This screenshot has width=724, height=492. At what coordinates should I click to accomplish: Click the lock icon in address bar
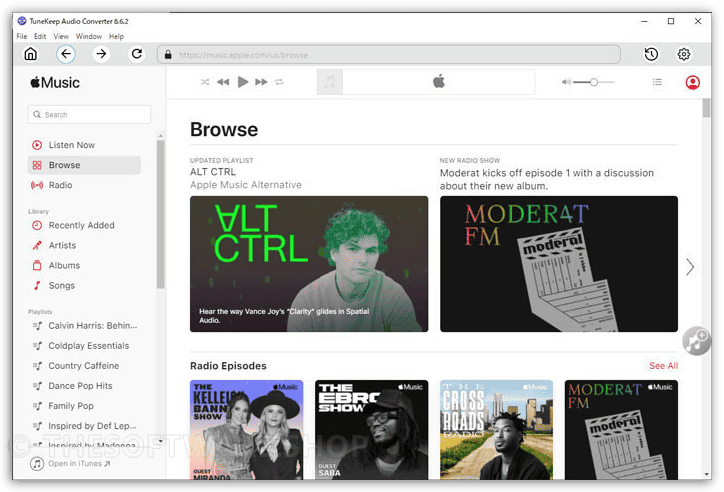pyautogui.click(x=168, y=54)
